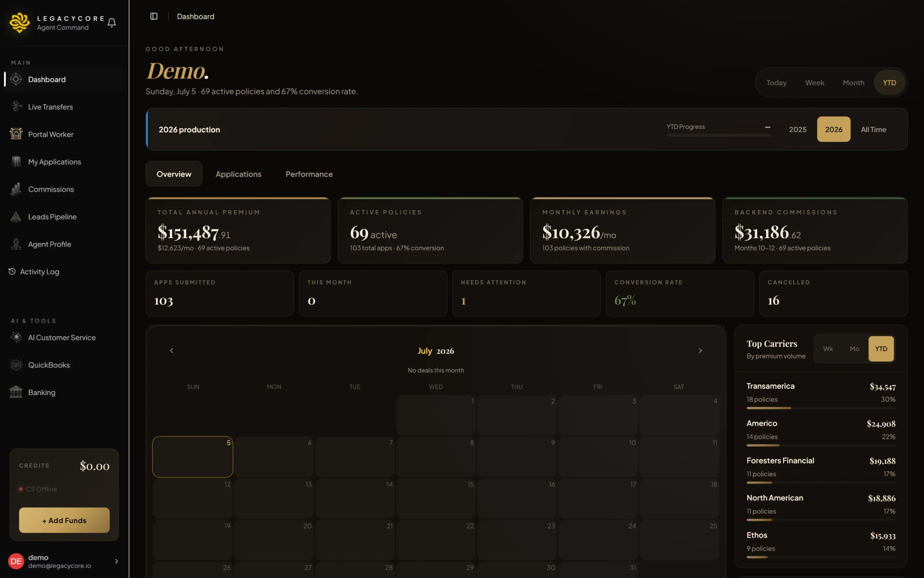Click the Apps Submitted 103 card

click(219, 293)
